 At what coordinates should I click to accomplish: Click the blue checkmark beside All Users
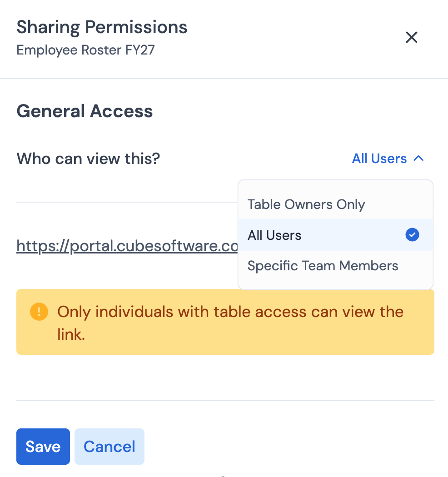(412, 235)
